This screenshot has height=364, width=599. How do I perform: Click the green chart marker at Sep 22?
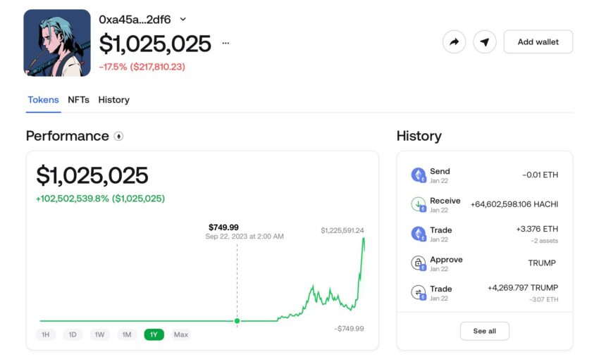tap(237, 321)
